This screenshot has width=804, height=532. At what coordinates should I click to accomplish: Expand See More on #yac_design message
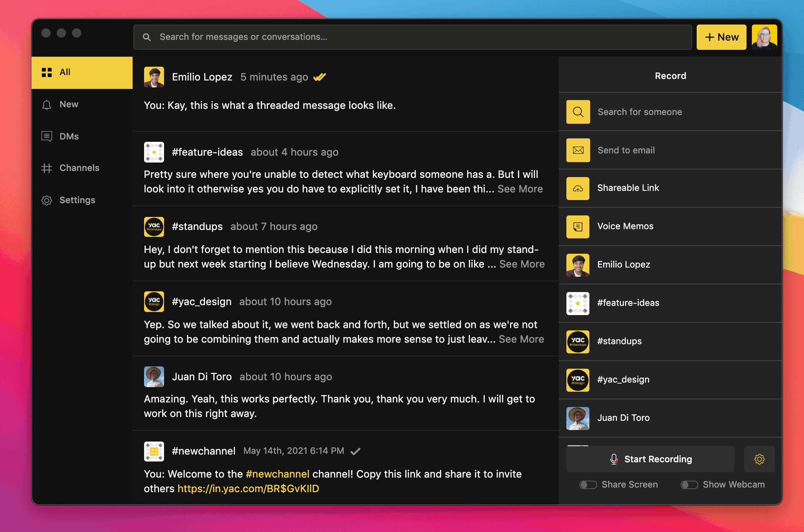coord(521,339)
